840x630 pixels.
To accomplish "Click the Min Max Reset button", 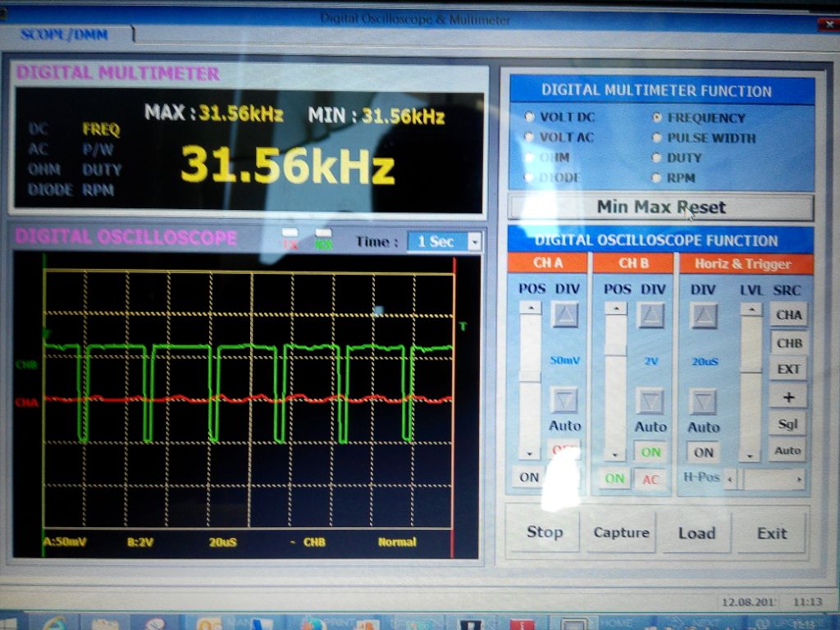I will [660, 208].
